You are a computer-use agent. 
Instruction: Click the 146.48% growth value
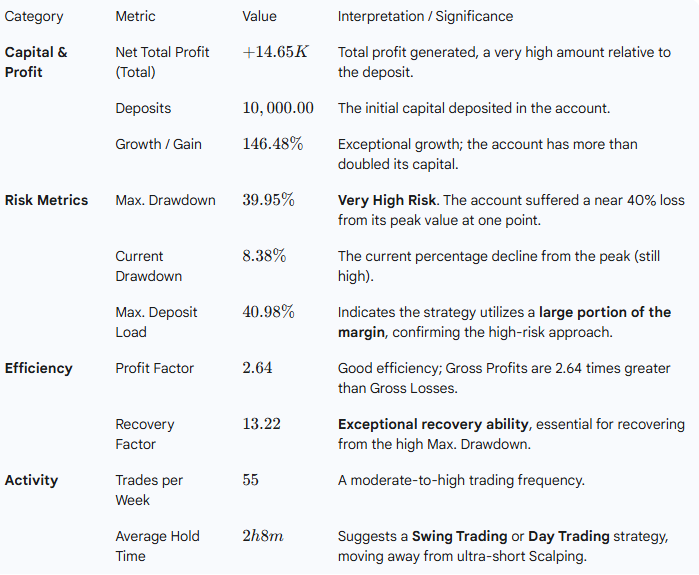272,144
